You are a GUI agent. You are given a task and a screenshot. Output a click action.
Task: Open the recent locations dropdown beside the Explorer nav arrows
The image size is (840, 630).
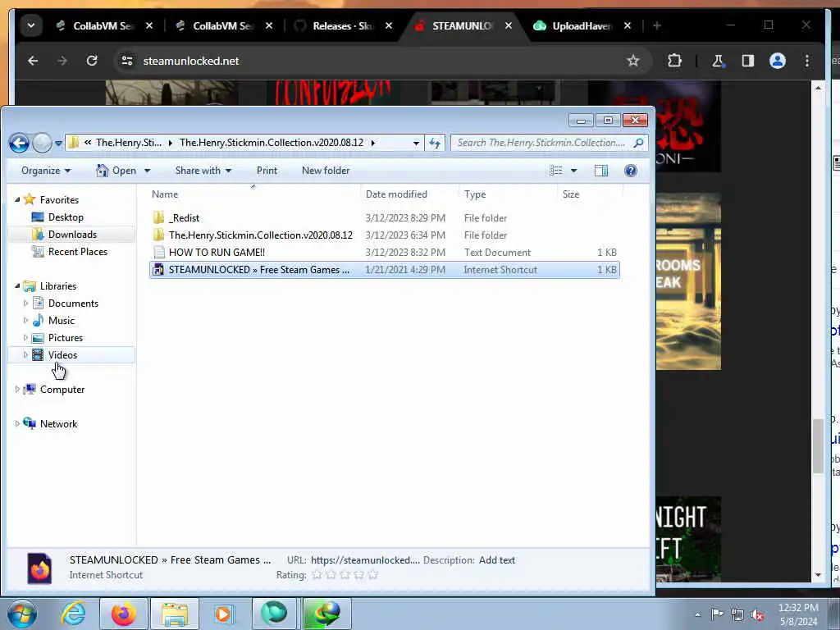click(x=58, y=144)
